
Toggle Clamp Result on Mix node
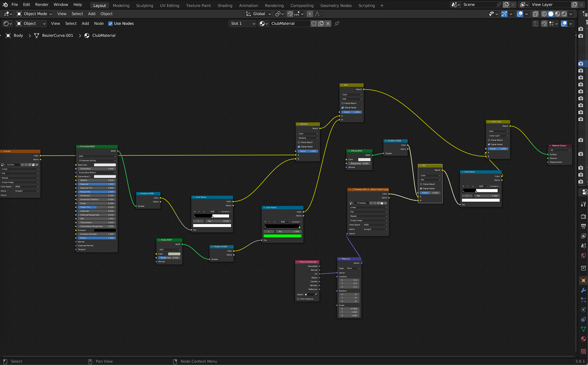click(421, 184)
